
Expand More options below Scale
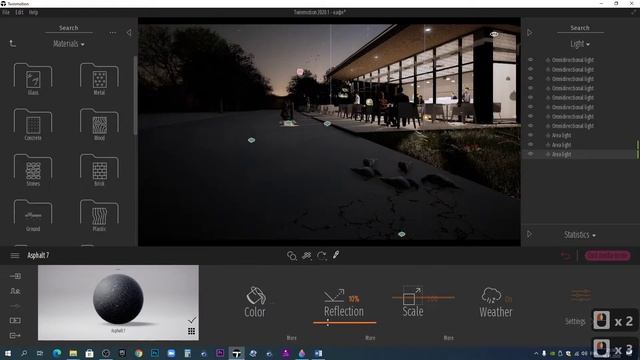pyautogui.click(x=449, y=338)
